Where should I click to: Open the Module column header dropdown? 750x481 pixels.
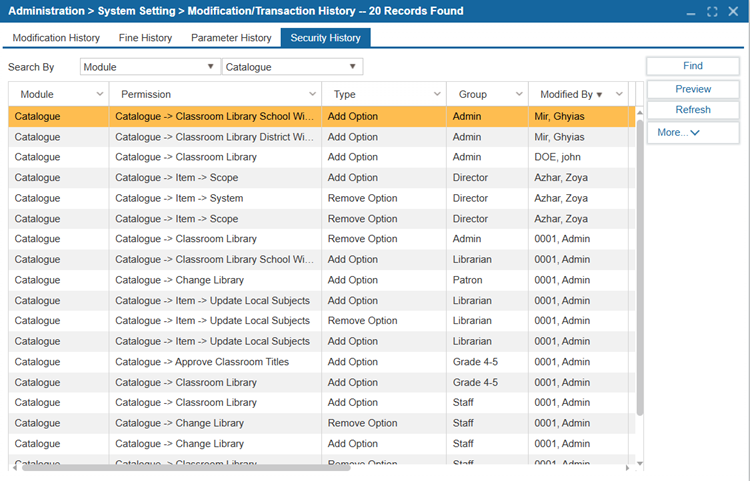[x=99, y=94]
